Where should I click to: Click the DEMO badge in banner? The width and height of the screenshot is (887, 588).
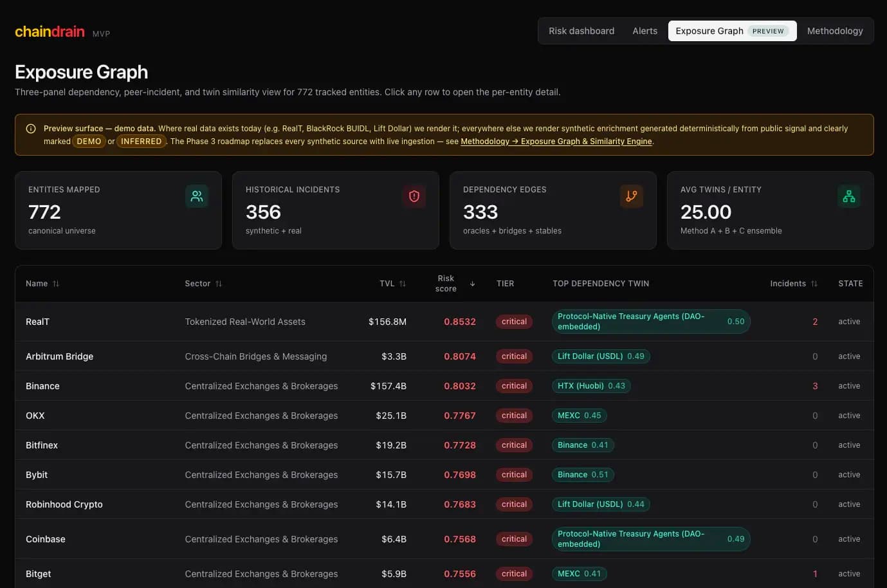coord(89,142)
